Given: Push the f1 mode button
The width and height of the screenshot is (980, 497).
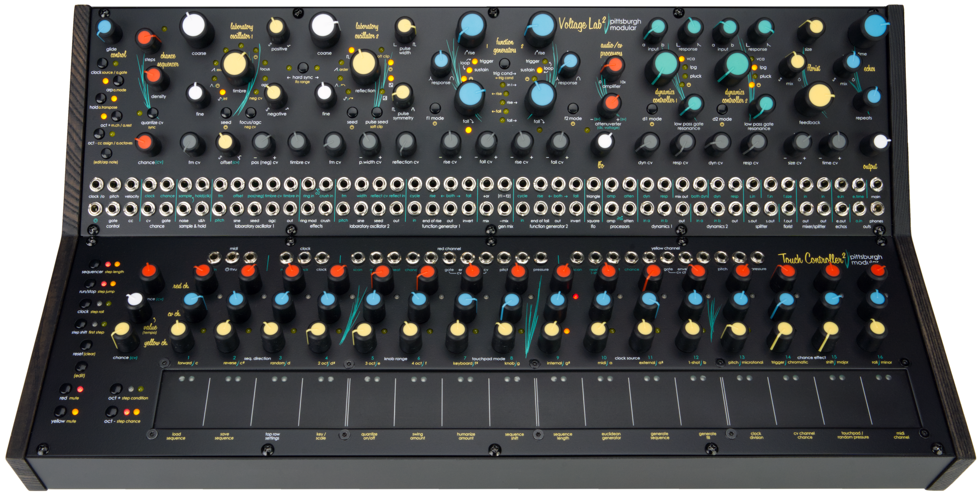Looking at the screenshot, I should pos(435,108).
